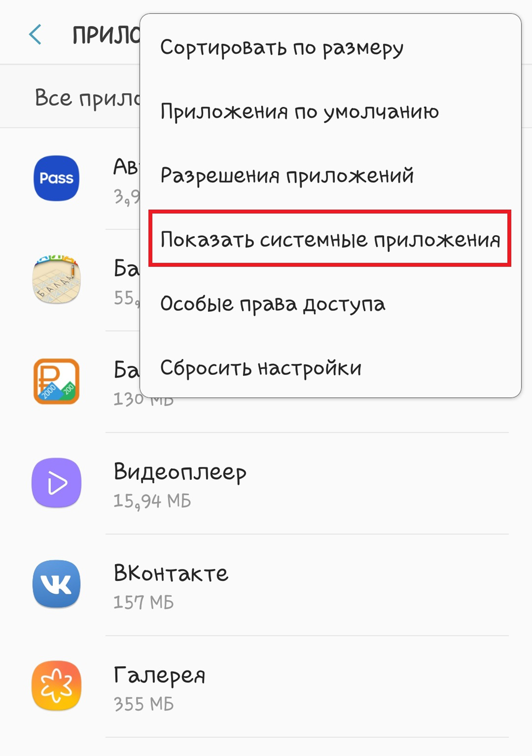532x756 pixels.
Task: Open Галерея app details entry
Action: [x=266, y=686]
